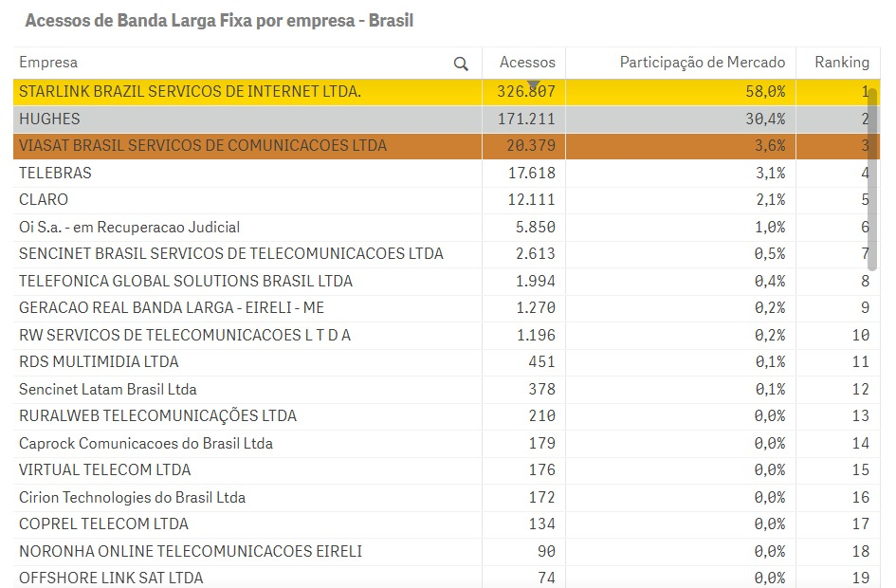Click TELEFONICA GLOBAL SOLUTIONS BRASIL LTDA

[186, 282]
